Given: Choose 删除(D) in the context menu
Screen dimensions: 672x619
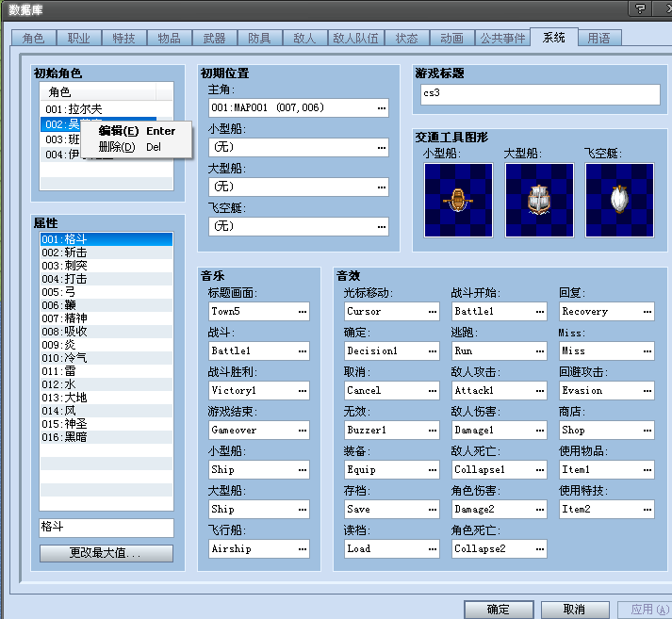Looking at the screenshot, I should pos(137,147).
